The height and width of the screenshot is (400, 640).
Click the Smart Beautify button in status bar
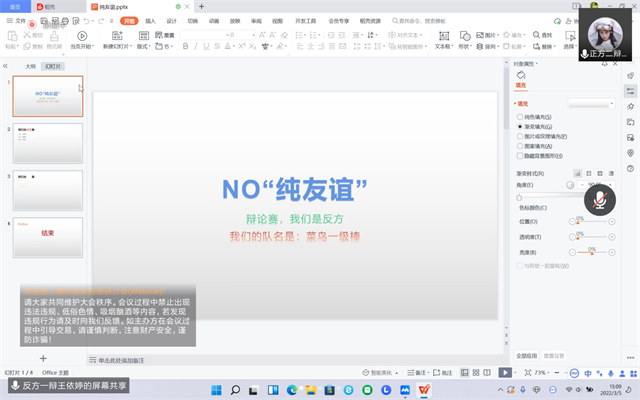pos(380,373)
